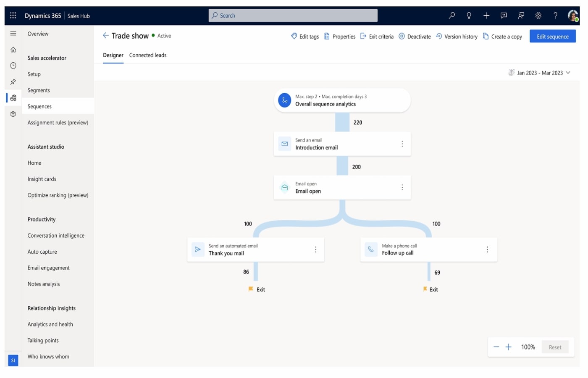Open the settings gear icon
This screenshot has width=588, height=378.
point(538,16)
